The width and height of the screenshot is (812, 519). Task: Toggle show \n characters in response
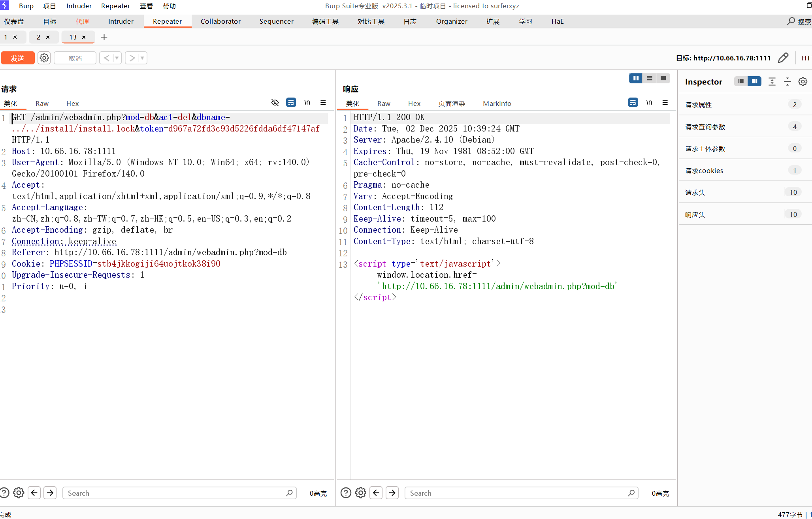pos(649,103)
